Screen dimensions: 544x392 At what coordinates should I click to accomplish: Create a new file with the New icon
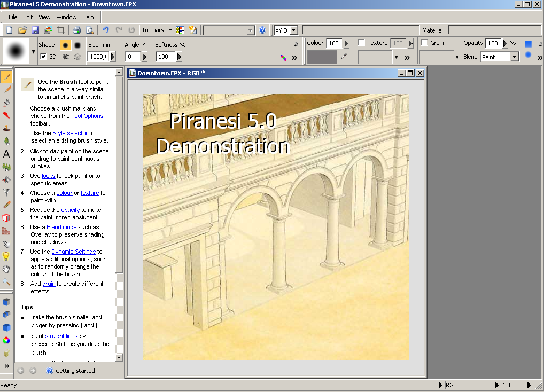click(x=10, y=30)
